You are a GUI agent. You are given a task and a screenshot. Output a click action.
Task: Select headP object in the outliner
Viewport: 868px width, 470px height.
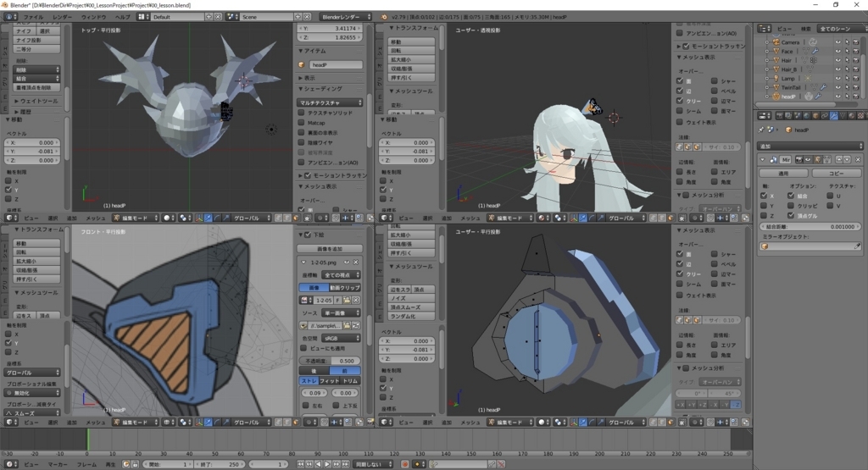[x=787, y=97]
